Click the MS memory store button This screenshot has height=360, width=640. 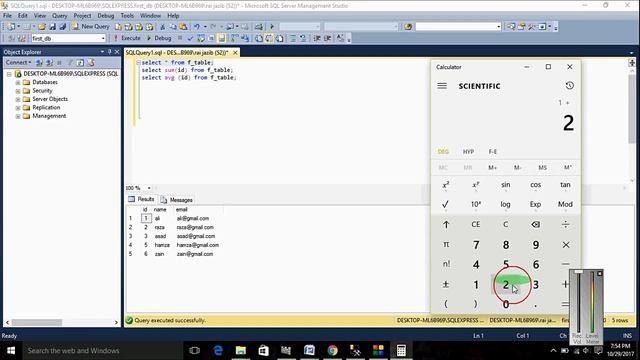(542, 167)
